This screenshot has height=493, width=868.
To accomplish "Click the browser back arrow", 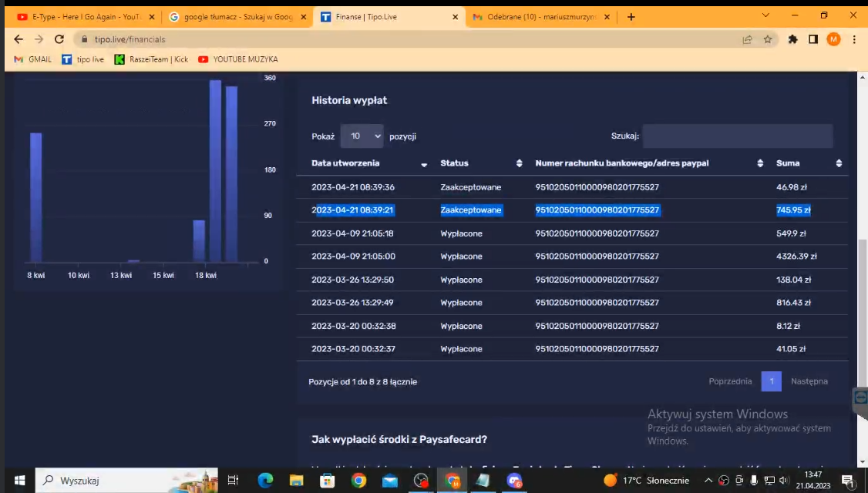I will (x=19, y=39).
